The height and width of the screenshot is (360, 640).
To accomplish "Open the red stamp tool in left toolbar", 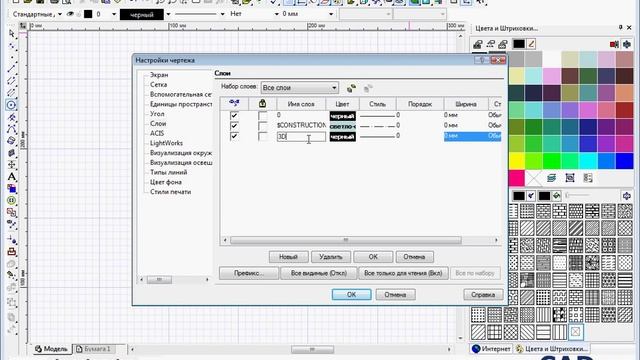I will tap(11, 251).
